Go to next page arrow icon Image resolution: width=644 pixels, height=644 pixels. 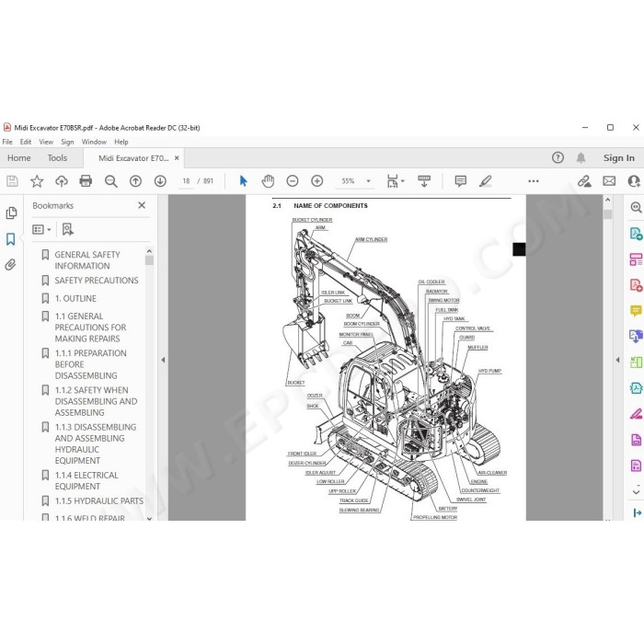click(160, 181)
